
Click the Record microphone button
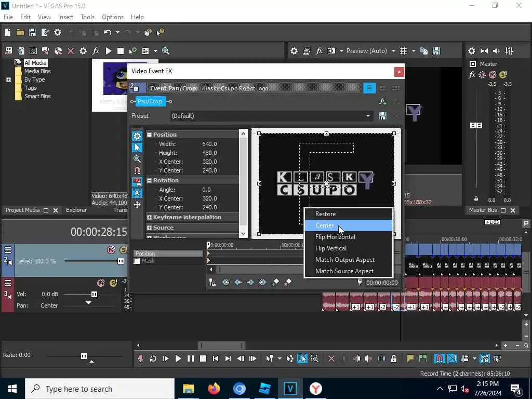coord(141,358)
